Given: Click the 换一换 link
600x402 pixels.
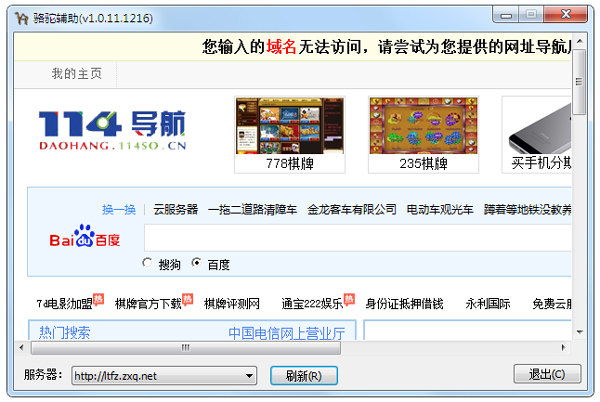Looking at the screenshot, I should click(x=119, y=210).
